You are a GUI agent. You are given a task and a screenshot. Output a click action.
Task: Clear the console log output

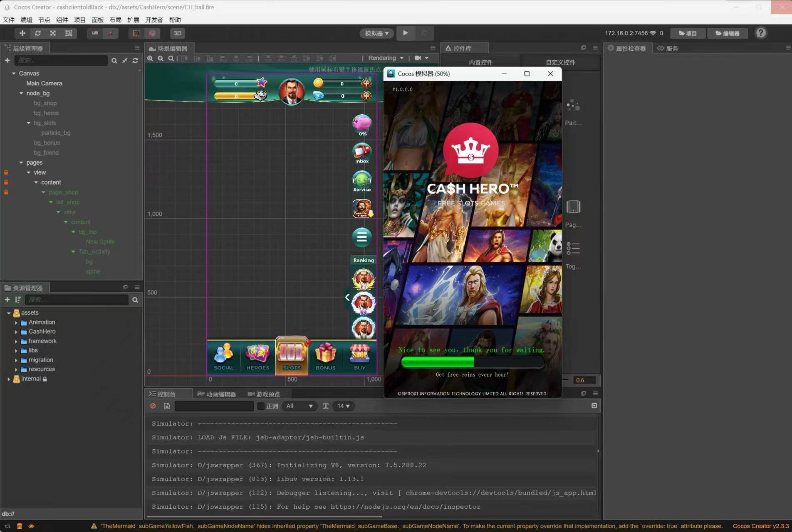pyautogui.click(x=153, y=406)
